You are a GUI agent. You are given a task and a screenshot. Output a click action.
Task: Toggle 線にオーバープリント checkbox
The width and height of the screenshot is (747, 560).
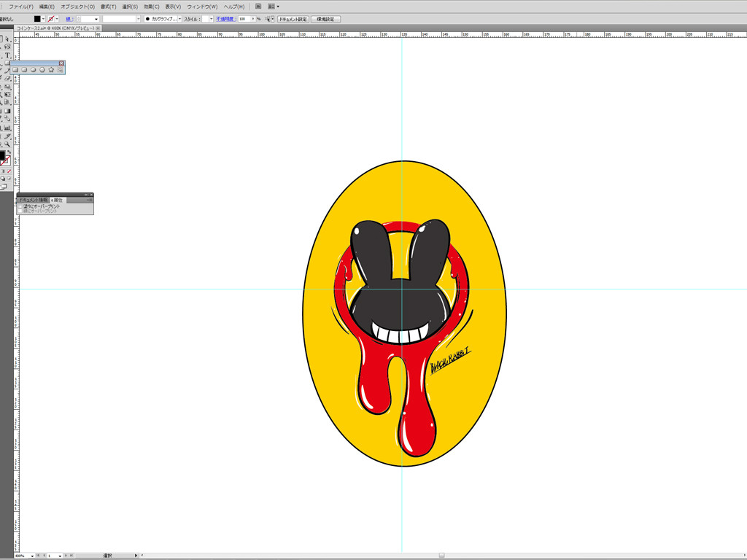(20, 211)
